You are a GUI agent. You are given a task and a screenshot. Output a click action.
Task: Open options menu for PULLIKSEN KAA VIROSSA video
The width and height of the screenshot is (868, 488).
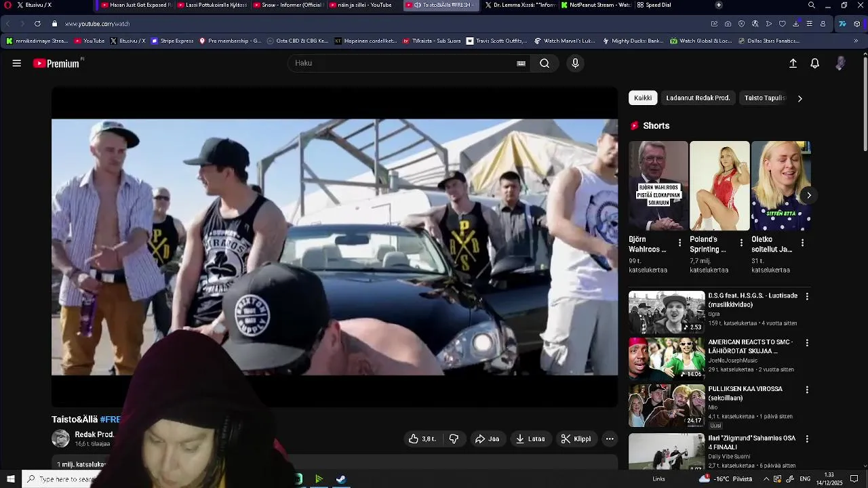[x=807, y=390]
